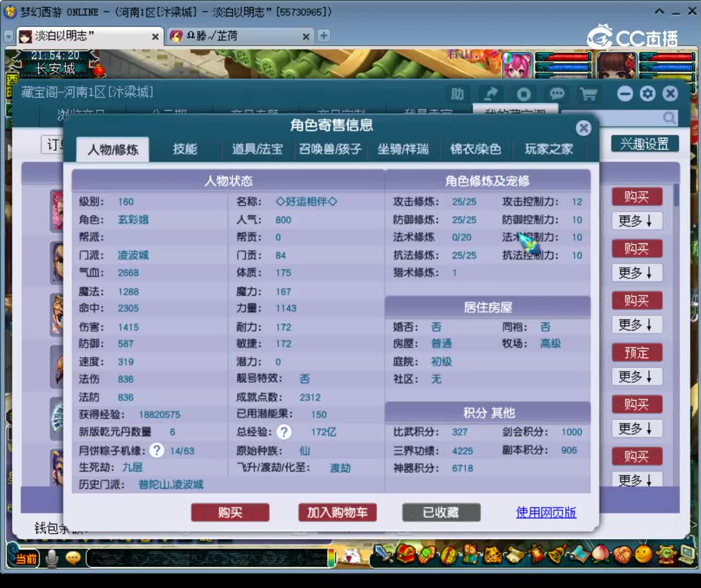Click the pink-haired character's red health bar
Viewport: 701px width, 588px height.
pos(563,57)
